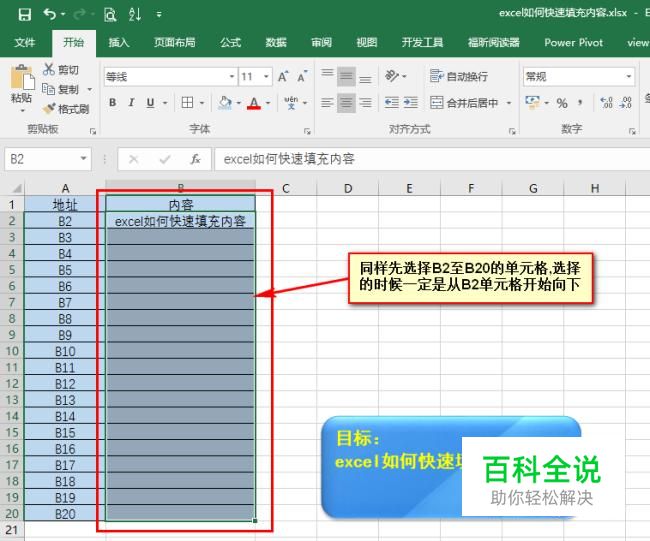
Task: Open fill color dropdown arrow
Action: [238, 103]
